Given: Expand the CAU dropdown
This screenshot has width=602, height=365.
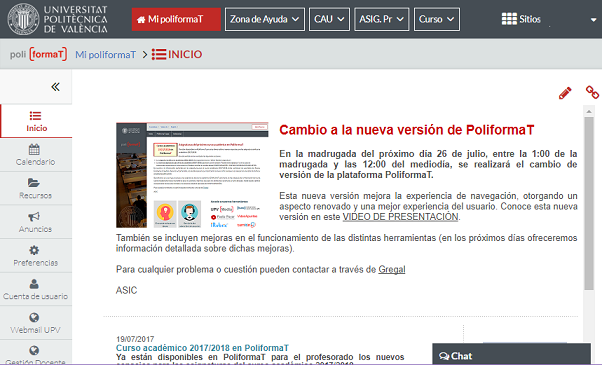Looking at the screenshot, I should (x=329, y=19).
